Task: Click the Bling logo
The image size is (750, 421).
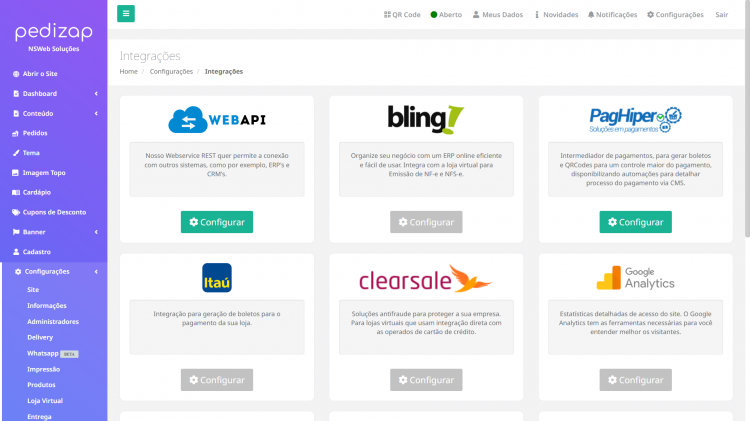Action: [426, 120]
